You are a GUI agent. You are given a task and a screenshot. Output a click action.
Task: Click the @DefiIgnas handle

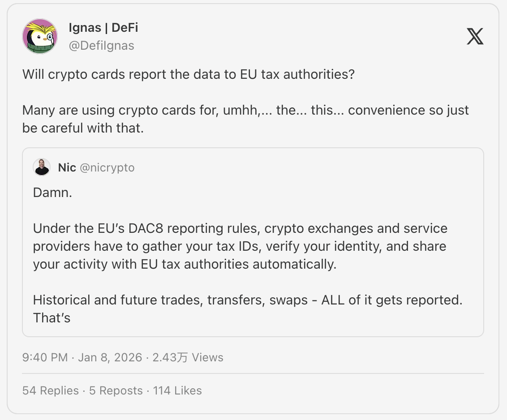pyautogui.click(x=101, y=45)
